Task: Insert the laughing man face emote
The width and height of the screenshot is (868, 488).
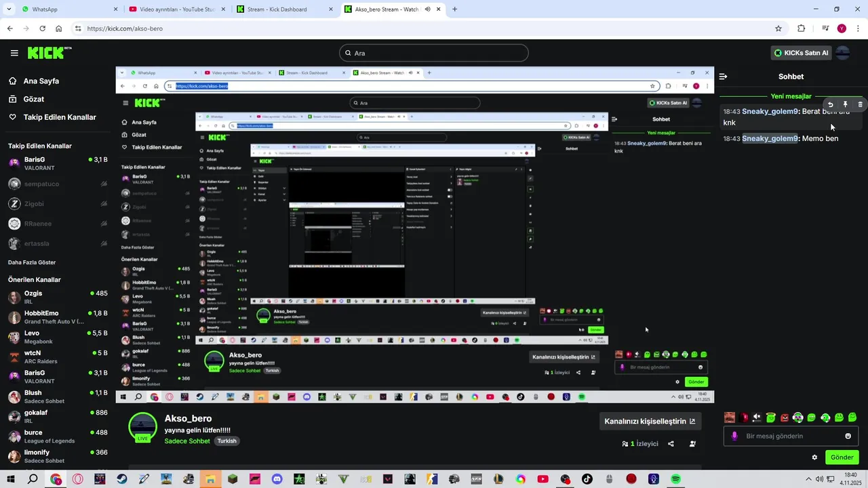Action: click(x=730, y=418)
